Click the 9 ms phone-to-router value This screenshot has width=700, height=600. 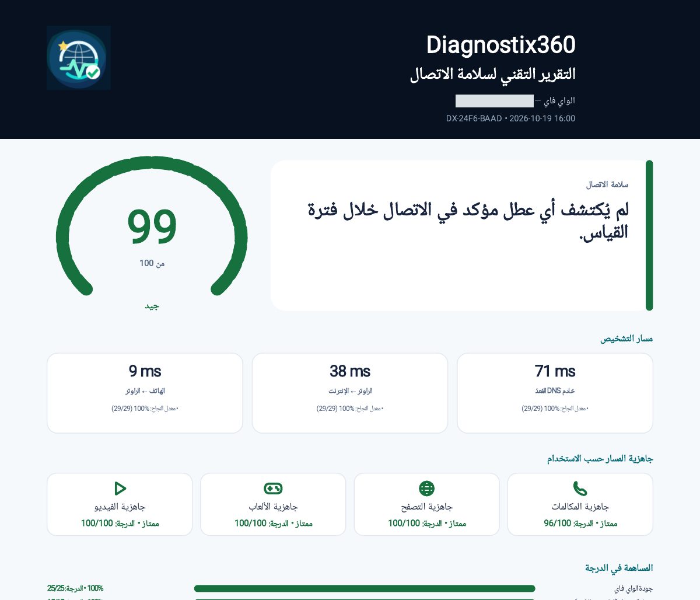tap(145, 371)
